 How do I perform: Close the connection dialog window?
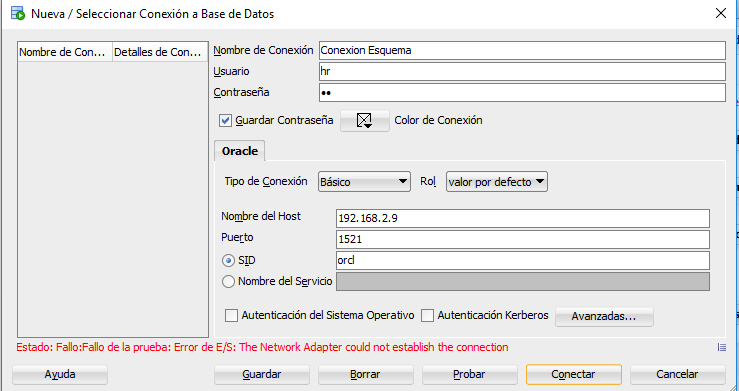721,13
